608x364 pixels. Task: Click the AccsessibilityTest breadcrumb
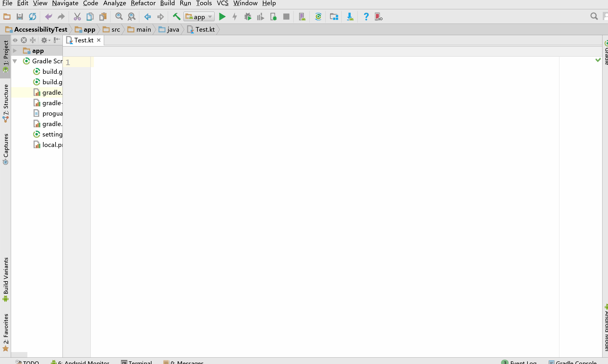click(40, 30)
